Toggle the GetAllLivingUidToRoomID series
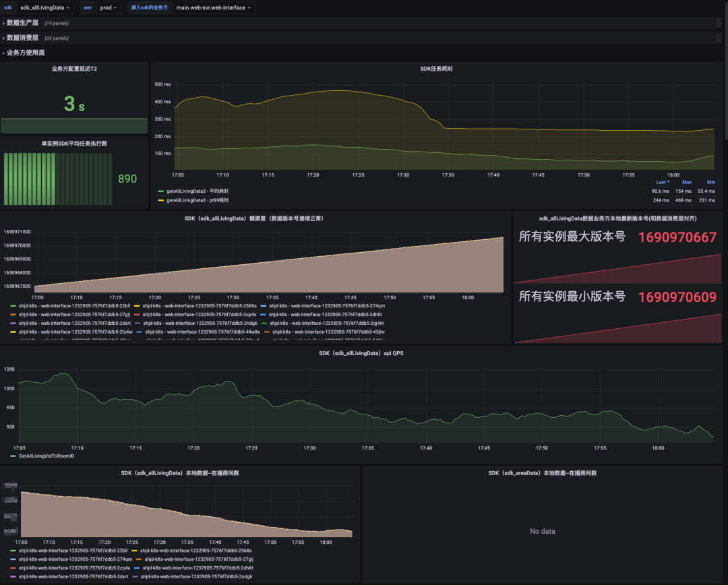The height and width of the screenshot is (585, 728). (x=47, y=456)
